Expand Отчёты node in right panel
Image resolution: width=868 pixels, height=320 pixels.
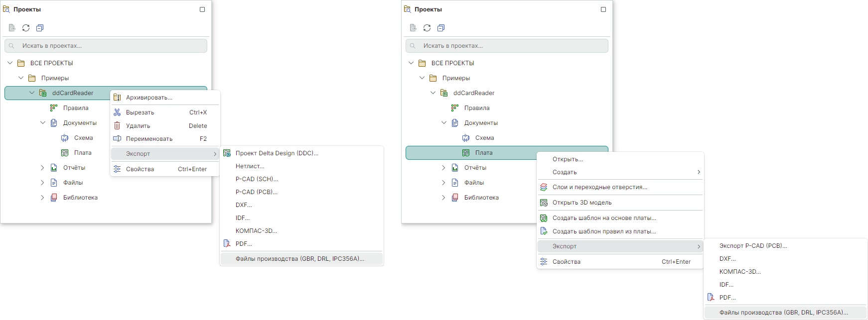(x=444, y=168)
